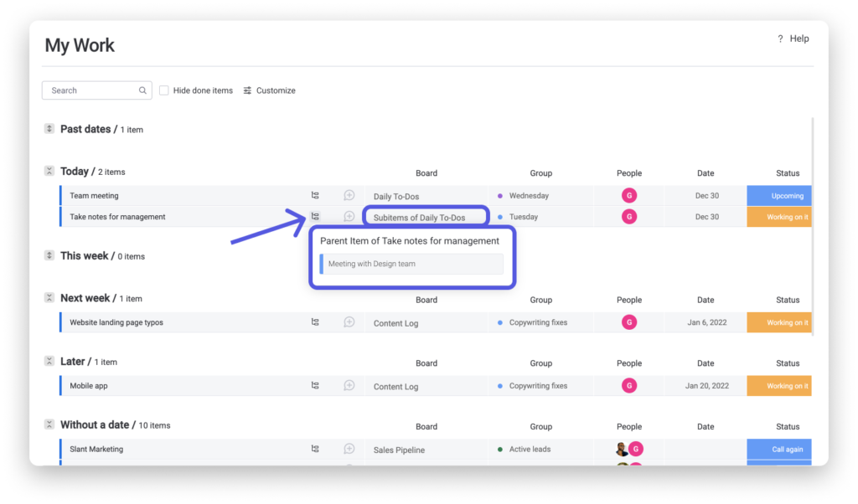Open Meeting with Design team parent item
The height and width of the screenshot is (504, 858).
412,264
